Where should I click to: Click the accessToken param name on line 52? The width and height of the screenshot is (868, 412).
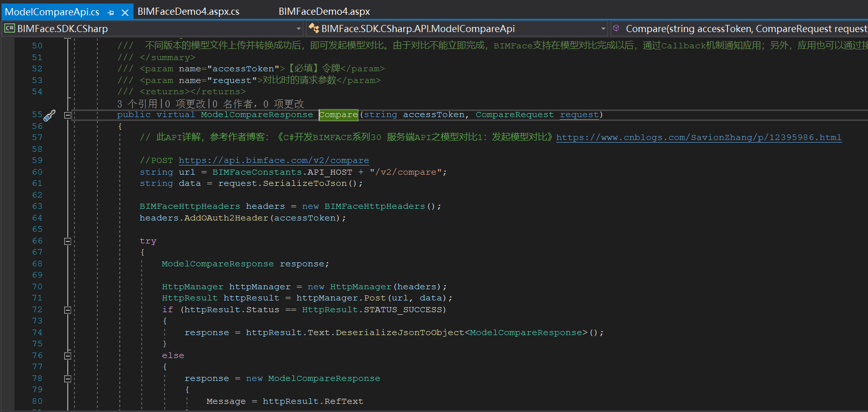click(x=243, y=69)
